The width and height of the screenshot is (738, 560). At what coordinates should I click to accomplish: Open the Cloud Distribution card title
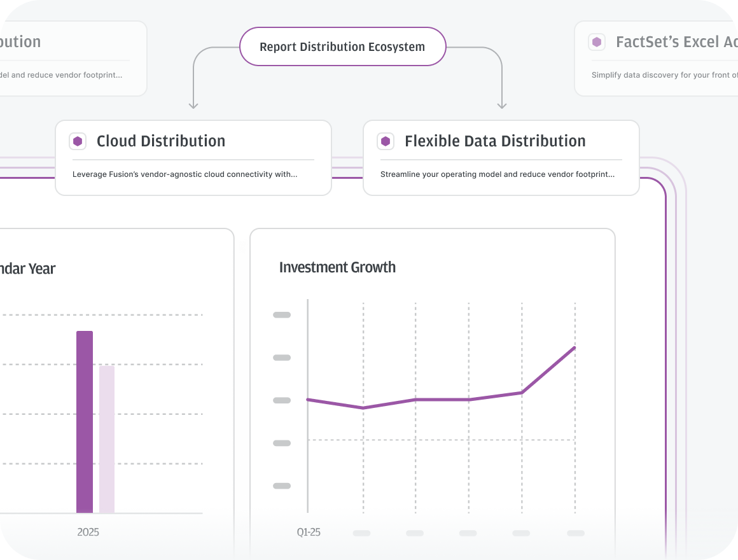tap(161, 141)
